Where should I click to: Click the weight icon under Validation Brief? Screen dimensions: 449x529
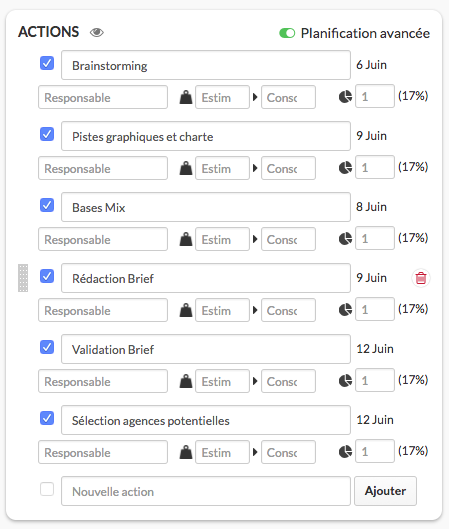click(x=186, y=381)
